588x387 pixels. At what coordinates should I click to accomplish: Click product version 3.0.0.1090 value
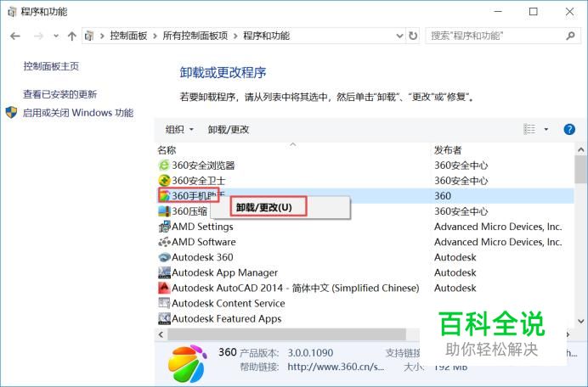[310, 352]
